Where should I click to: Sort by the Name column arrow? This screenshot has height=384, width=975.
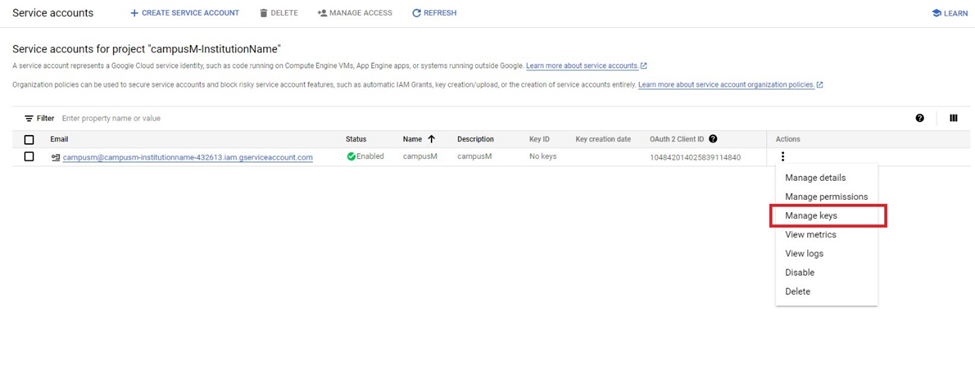431,139
